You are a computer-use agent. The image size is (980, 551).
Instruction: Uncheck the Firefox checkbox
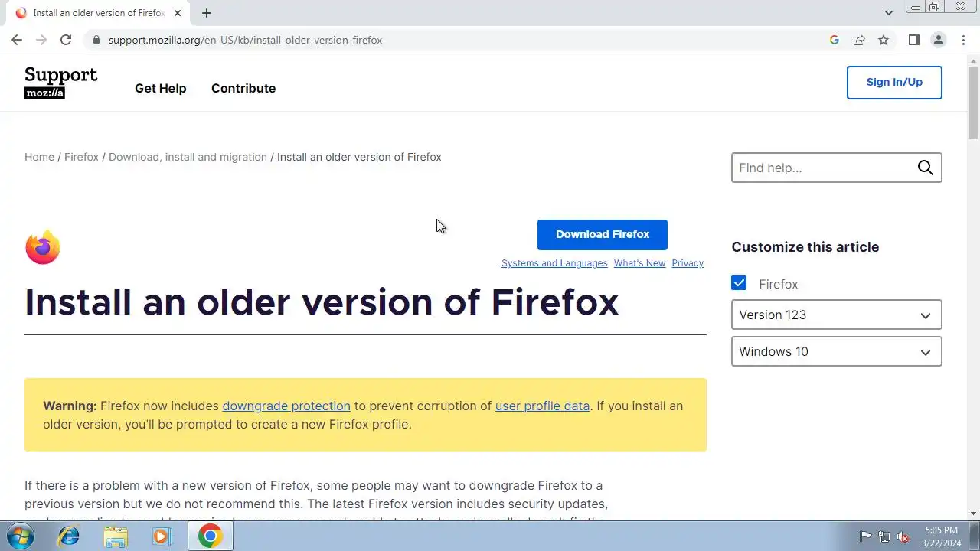tap(739, 283)
